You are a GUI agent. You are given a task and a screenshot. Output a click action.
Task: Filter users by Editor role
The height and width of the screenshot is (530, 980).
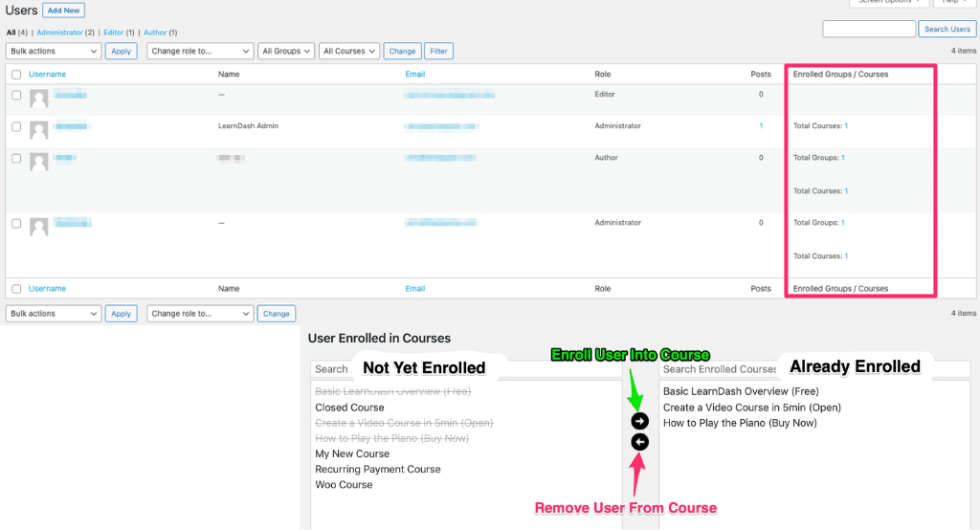click(x=113, y=33)
